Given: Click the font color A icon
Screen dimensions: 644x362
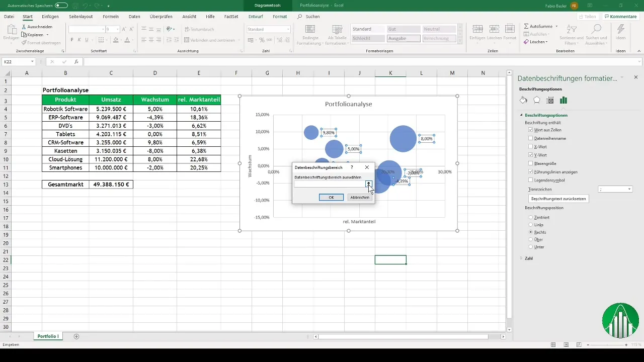Looking at the screenshot, I should 127,40.
